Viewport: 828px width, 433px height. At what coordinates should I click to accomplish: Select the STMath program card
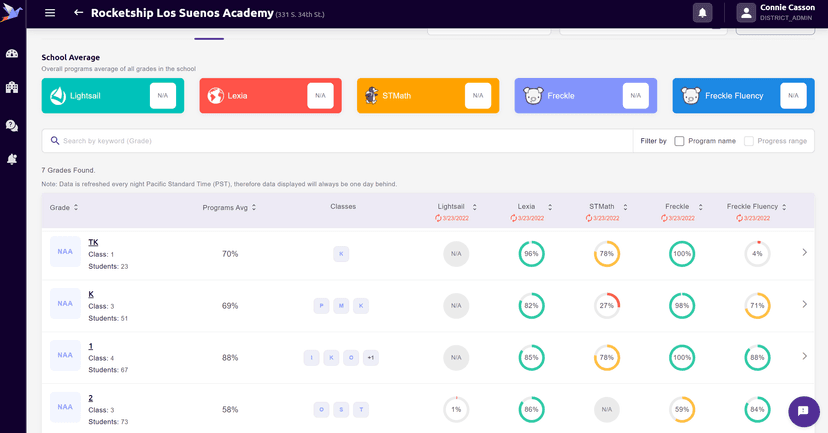428,96
